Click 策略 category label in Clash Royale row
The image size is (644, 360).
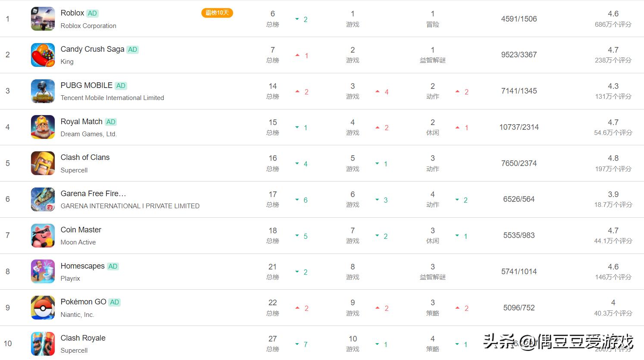(433, 349)
